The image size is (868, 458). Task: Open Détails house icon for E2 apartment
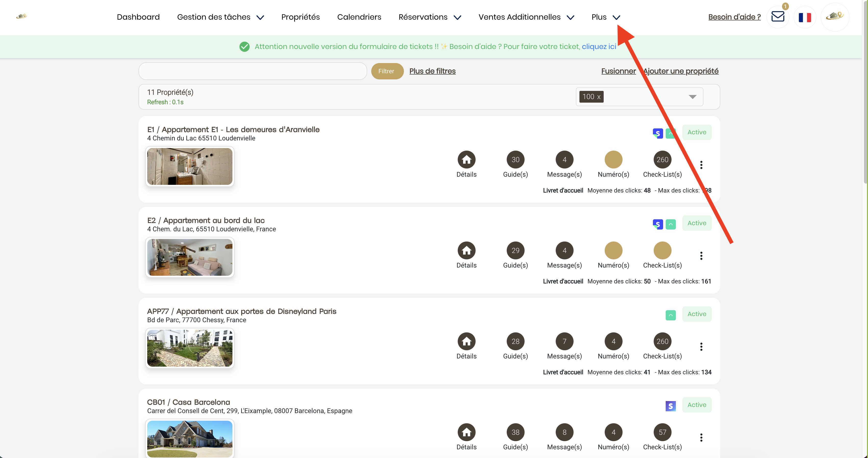466,251
